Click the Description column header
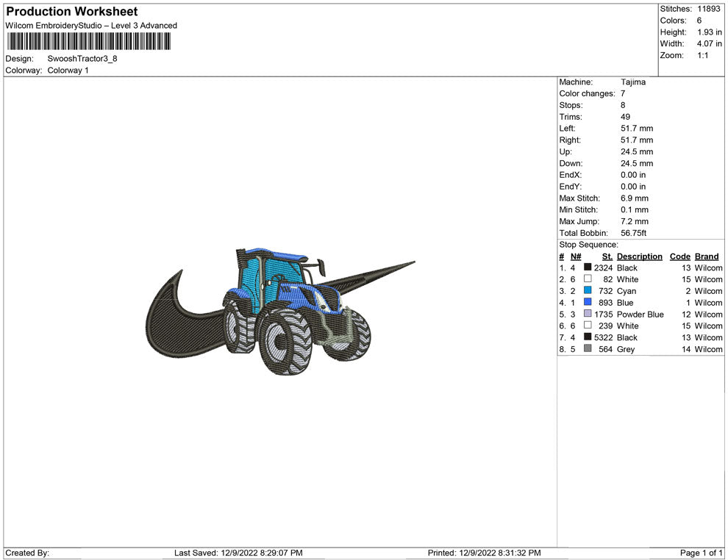Image resolution: width=728 pixels, height=560 pixels. [640, 256]
